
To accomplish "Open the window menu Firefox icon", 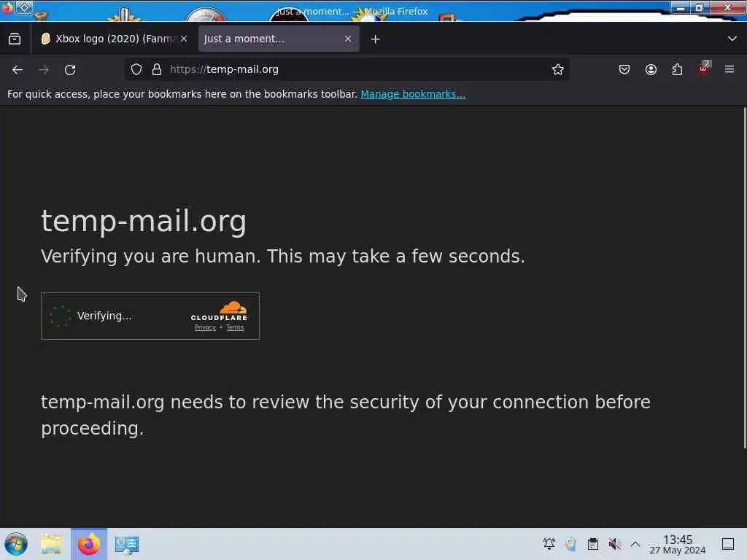I will tap(7, 8).
